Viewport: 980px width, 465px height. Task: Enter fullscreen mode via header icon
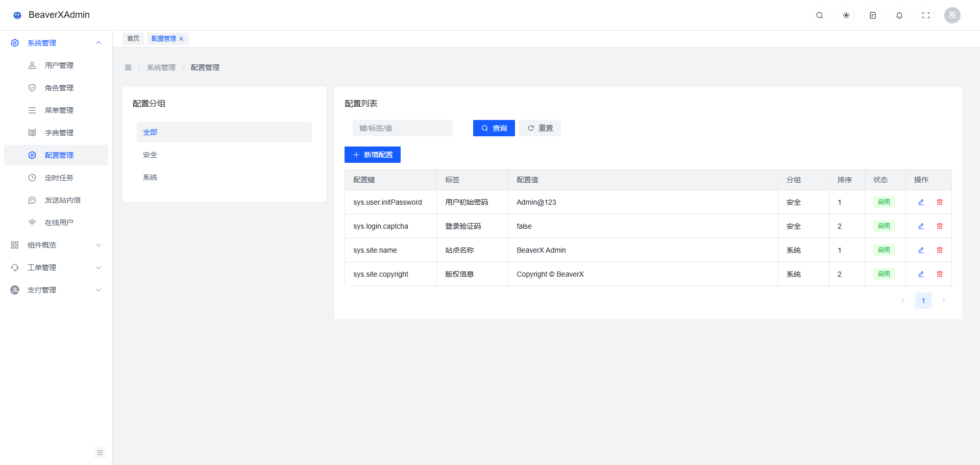coord(926,15)
